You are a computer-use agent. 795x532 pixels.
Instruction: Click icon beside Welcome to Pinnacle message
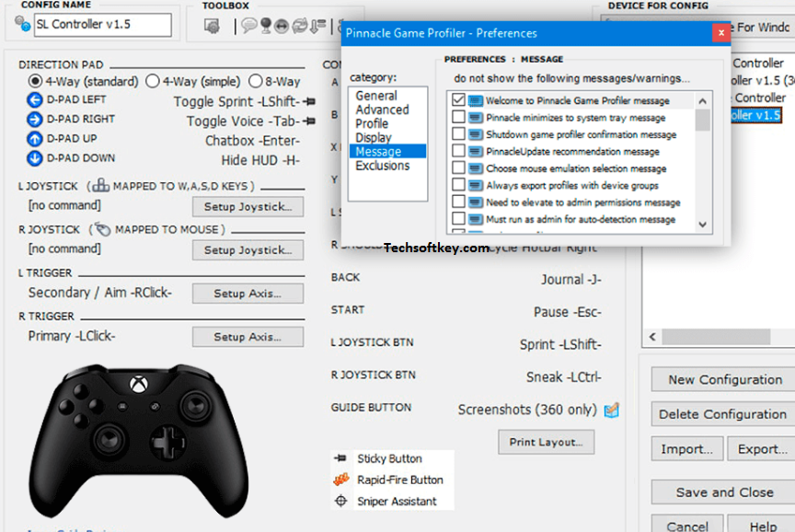point(475,100)
